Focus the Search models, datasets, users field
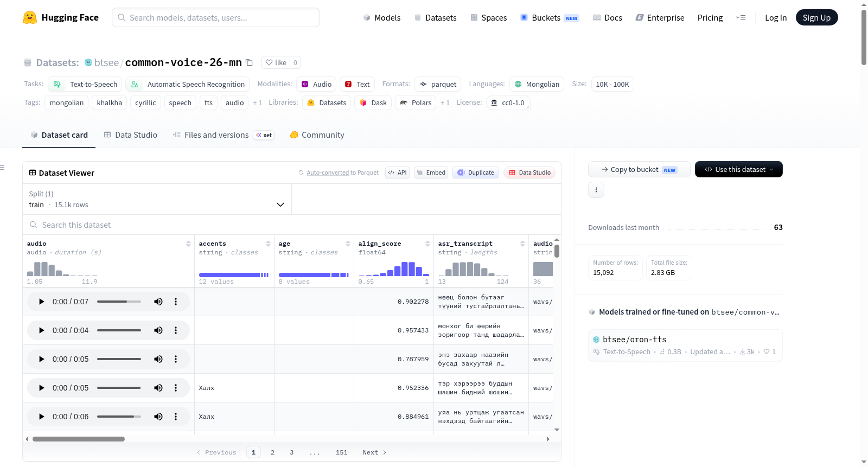The image size is (868, 467). (216, 17)
